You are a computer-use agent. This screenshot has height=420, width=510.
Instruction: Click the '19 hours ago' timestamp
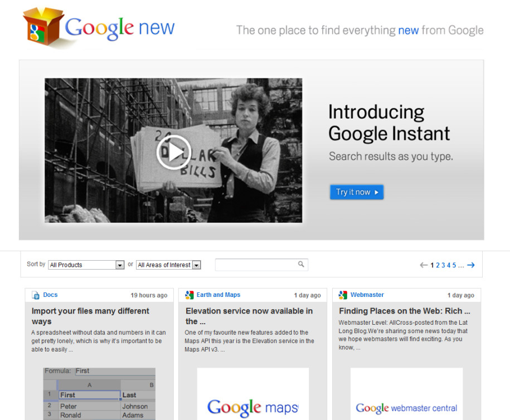[x=149, y=295]
